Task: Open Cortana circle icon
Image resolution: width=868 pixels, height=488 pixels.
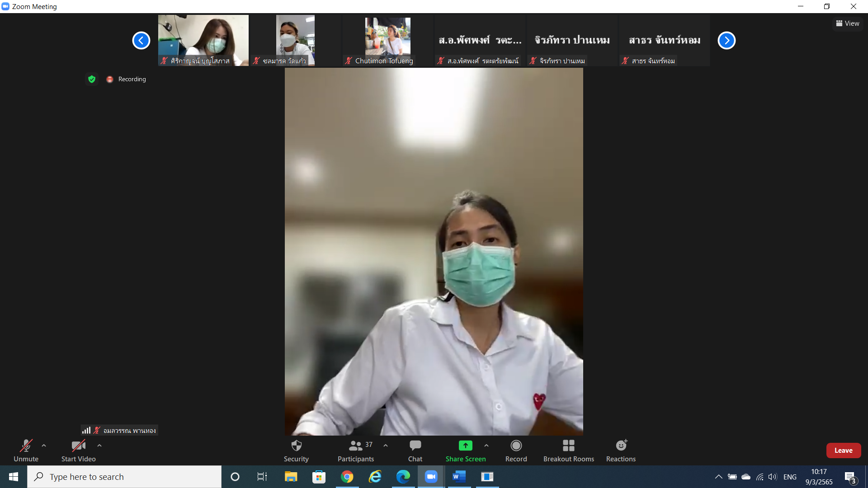Action: pos(235,477)
